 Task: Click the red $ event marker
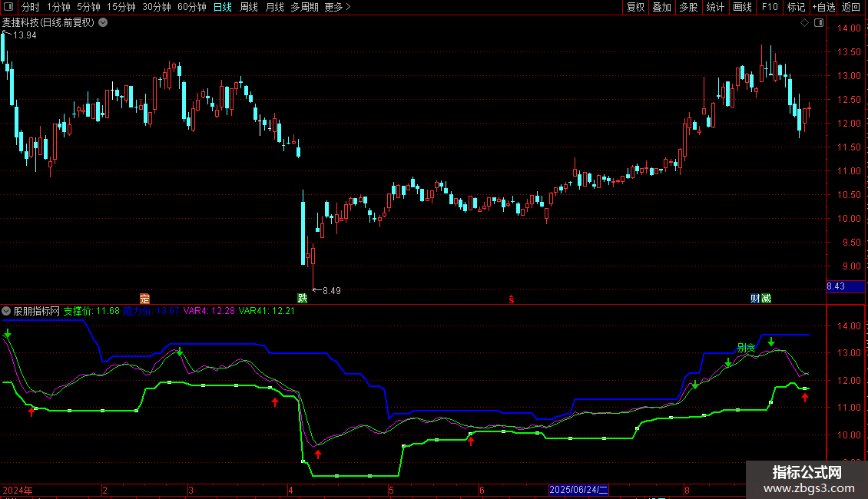(512, 299)
